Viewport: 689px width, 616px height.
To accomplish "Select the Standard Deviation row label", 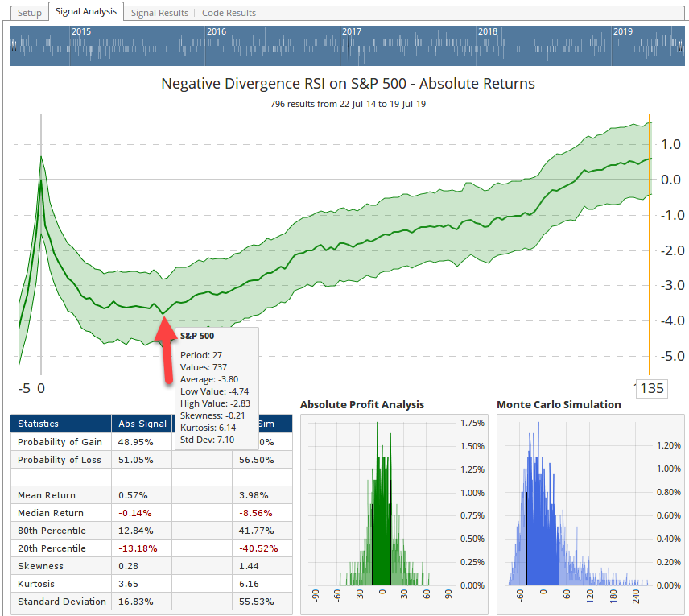I will pyautogui.click(x=62, y=602).
